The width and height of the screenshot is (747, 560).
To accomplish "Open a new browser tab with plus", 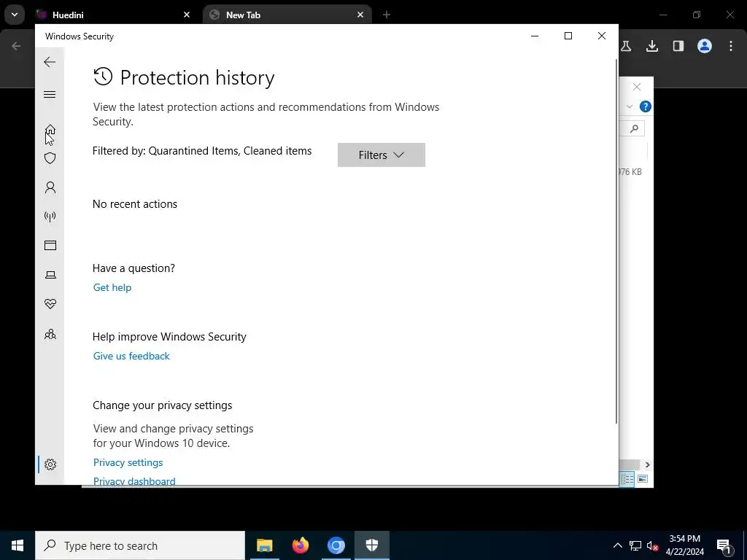I will coord(387,15).
